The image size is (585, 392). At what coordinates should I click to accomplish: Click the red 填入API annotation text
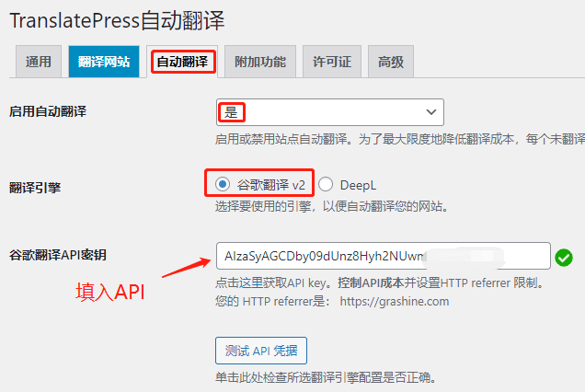[109, 294]
